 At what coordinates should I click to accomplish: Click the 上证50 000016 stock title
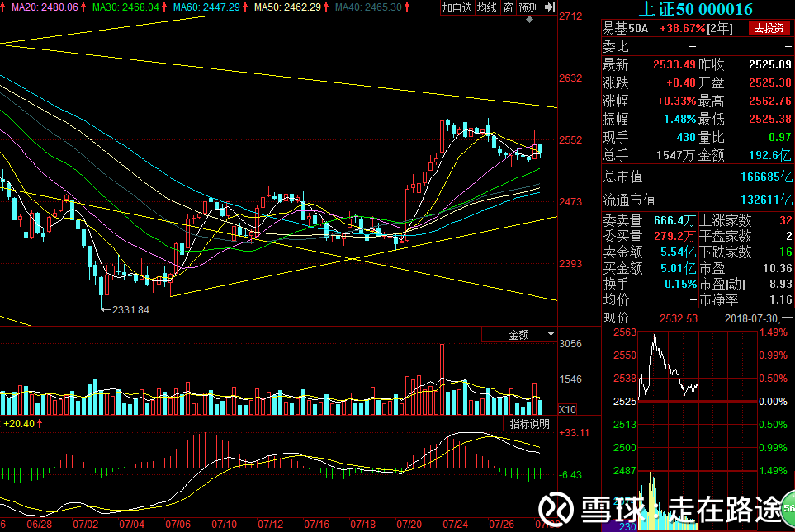696,9
